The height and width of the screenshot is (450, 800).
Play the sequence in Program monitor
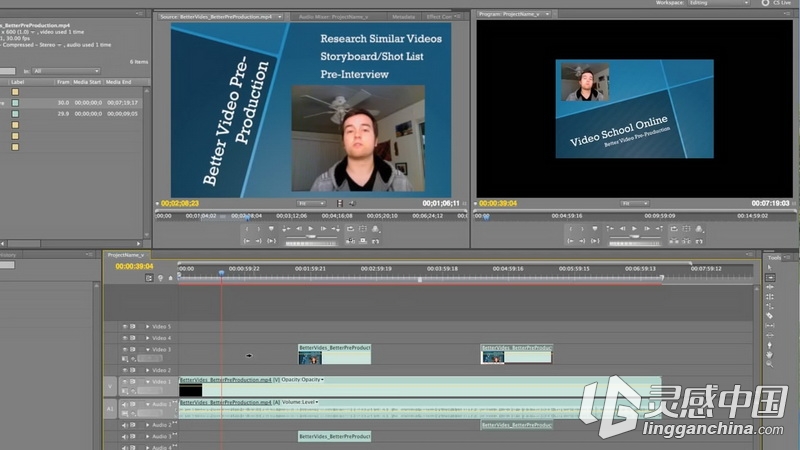(634, 229)
